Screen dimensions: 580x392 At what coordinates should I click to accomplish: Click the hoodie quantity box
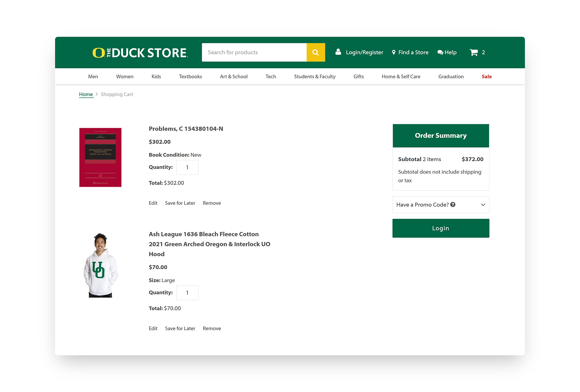(187, 293)
